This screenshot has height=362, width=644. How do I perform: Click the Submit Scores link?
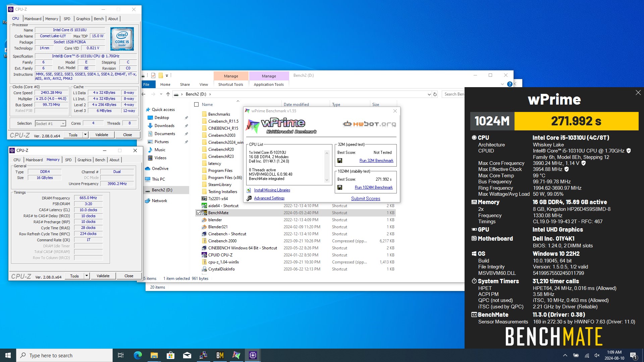(x=366, y=198)
